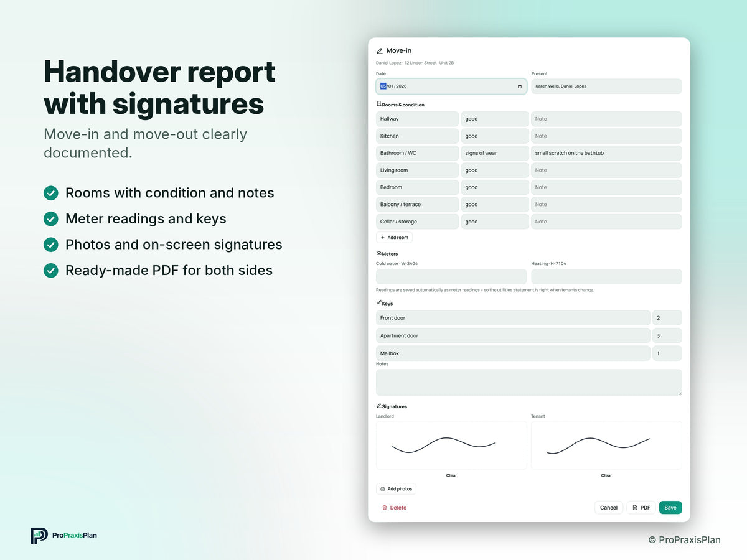747x560 pixels.
Task: Delete the handover report
Action: [394, 508]
